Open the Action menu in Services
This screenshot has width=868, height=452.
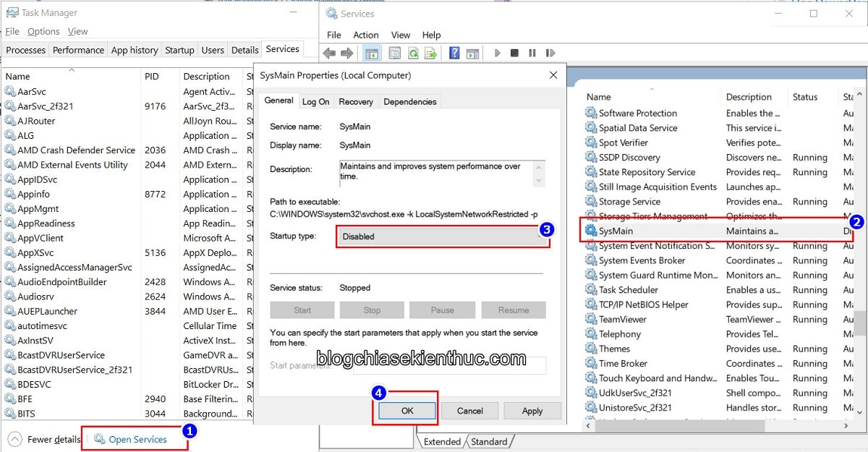point(365,35)
